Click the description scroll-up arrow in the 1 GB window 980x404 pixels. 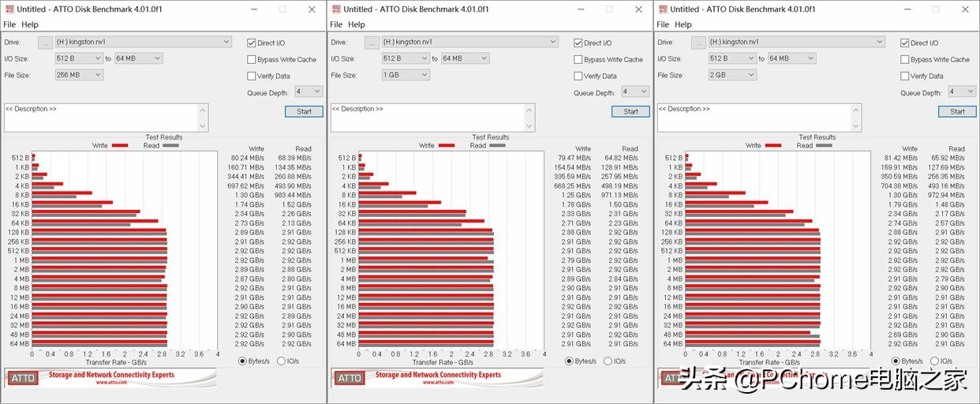(530, 110)
